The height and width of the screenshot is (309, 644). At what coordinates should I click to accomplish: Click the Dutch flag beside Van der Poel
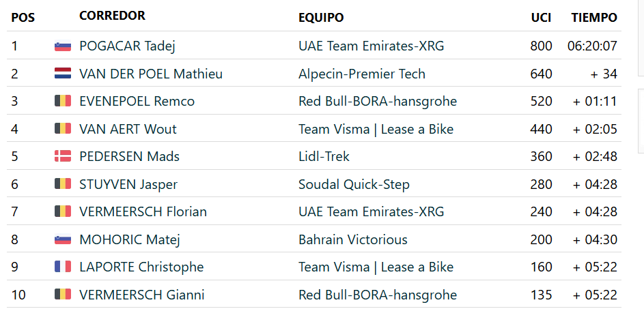(62, 74)
